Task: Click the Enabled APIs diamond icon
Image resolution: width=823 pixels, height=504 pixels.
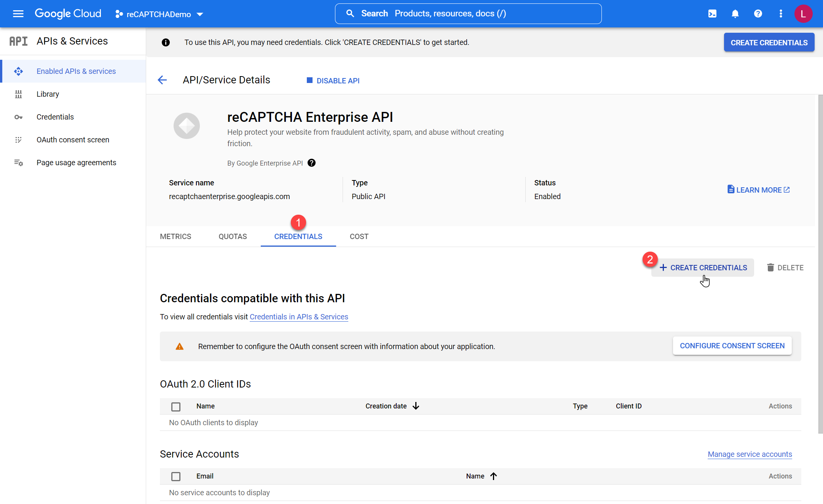Action: point(18,71)
